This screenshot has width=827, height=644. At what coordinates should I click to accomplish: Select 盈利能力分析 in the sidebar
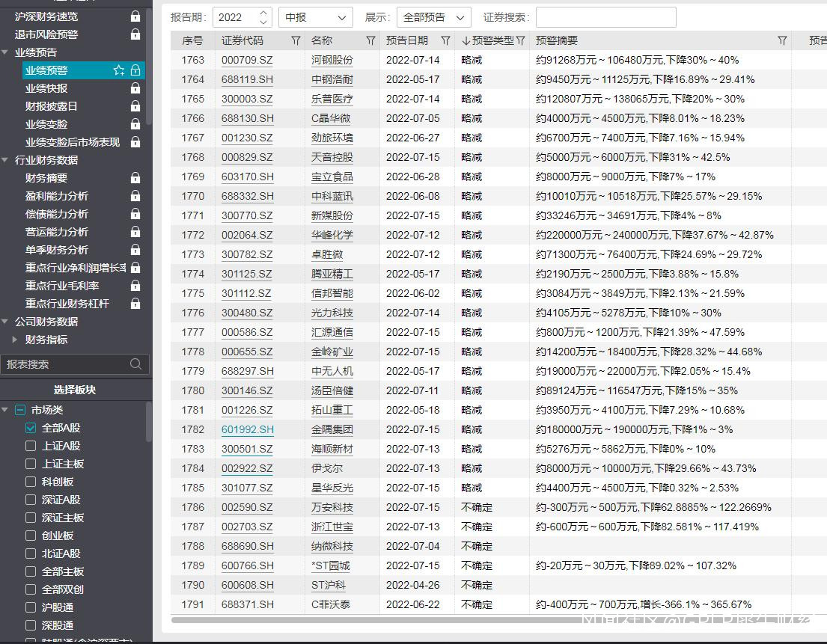(x=57, y=196)
